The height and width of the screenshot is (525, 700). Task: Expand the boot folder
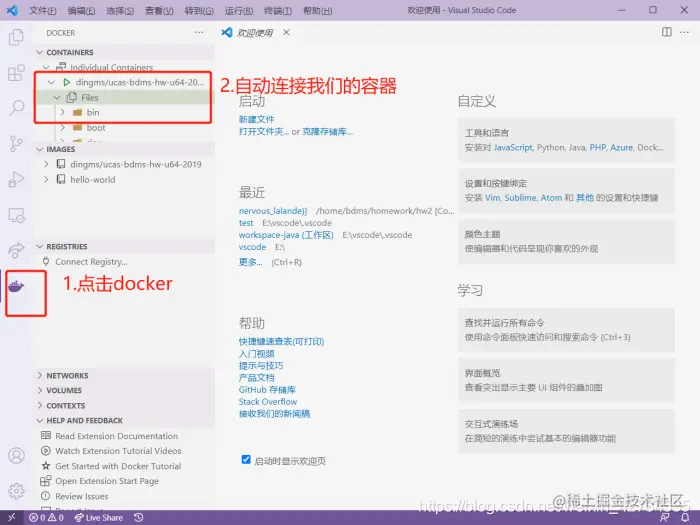click(62, 128)
